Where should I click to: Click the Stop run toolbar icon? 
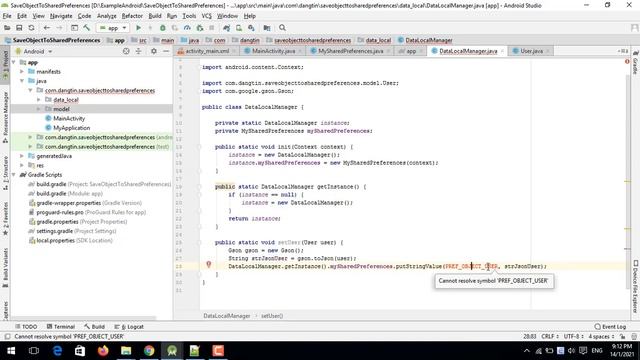(211, 28)
